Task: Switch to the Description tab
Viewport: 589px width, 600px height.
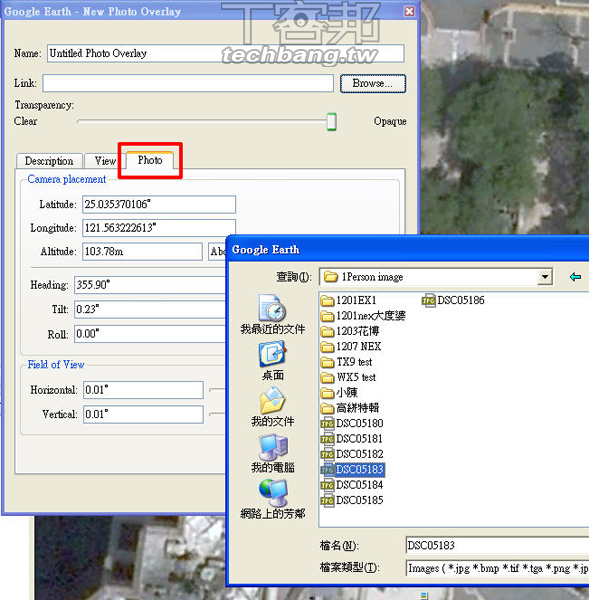Action: click(49, 161)
